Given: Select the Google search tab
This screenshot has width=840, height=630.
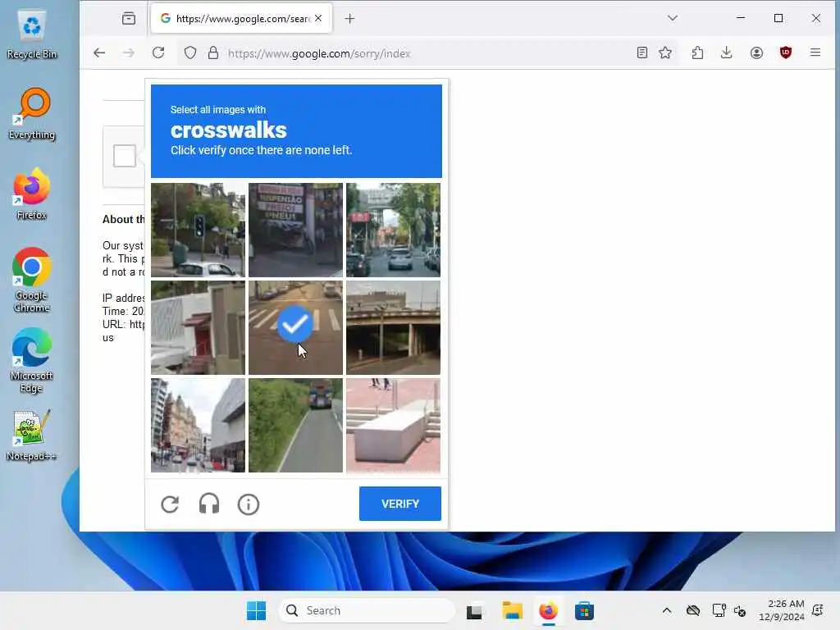Looking at the screenshot, I should 241,19.
